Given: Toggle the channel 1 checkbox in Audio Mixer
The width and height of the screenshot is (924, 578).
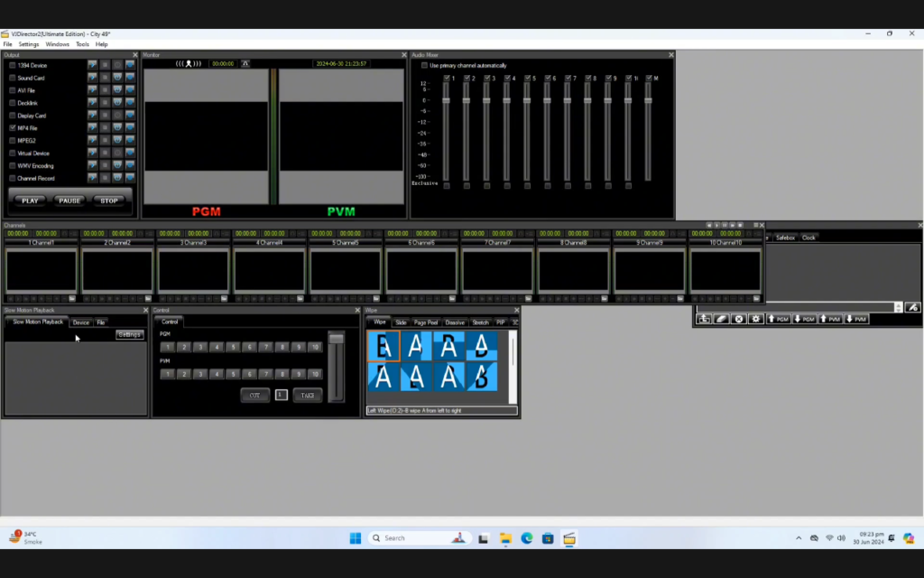Looking at the screenshot, I should pyautogui.click(x=446, y=78).
